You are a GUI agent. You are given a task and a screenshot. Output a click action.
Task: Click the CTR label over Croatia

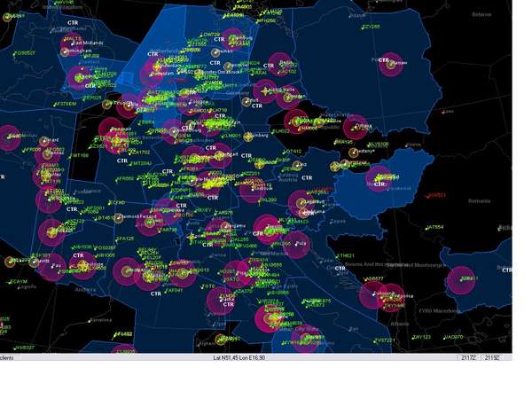[x=340, y=269]
